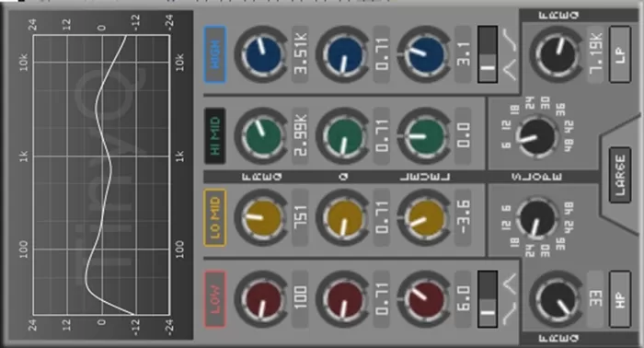Click the LO MID level value -3.6

click(464, 218)
